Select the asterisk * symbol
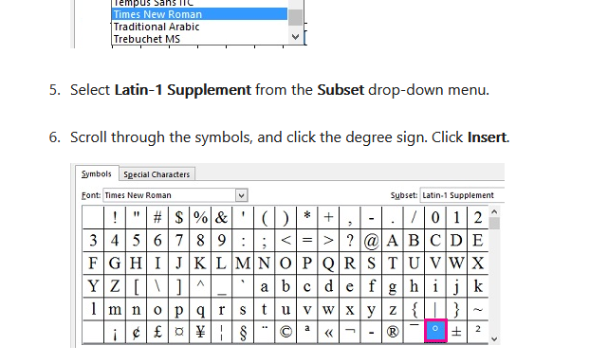This screenshot has width=608, height=364. (307, 217)
